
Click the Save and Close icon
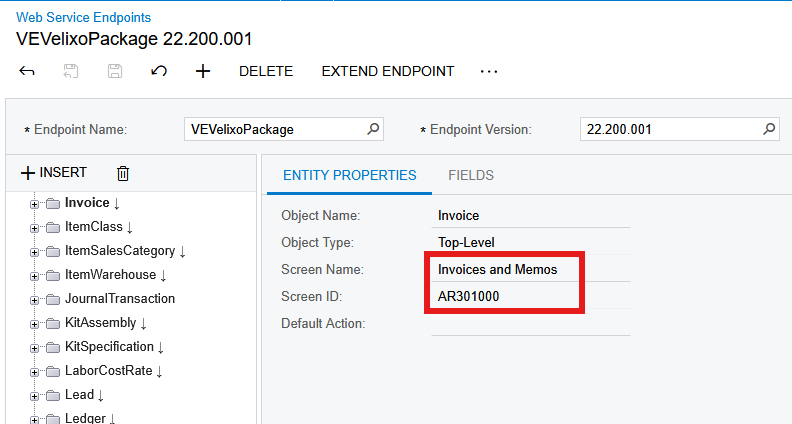[x=71, y=71]
